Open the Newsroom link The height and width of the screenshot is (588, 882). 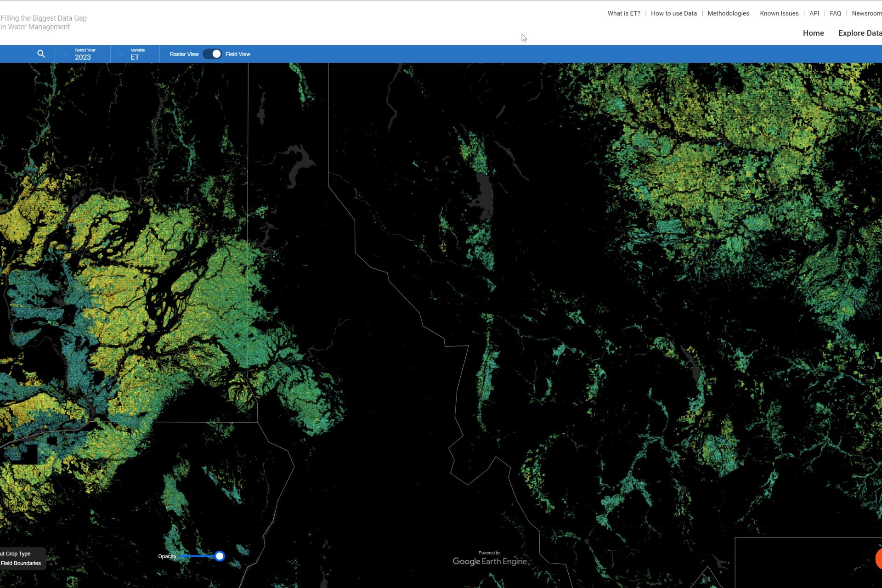(x=866, y=13)
